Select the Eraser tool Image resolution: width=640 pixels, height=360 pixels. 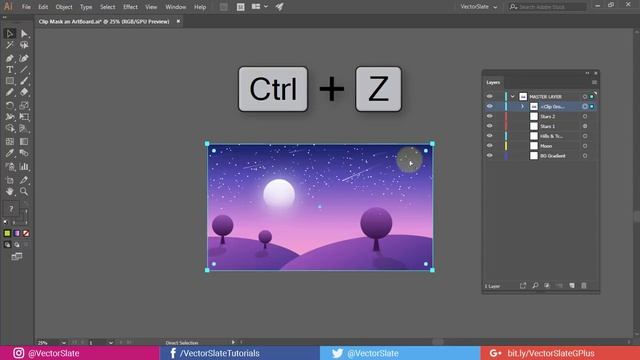point(24,92)
